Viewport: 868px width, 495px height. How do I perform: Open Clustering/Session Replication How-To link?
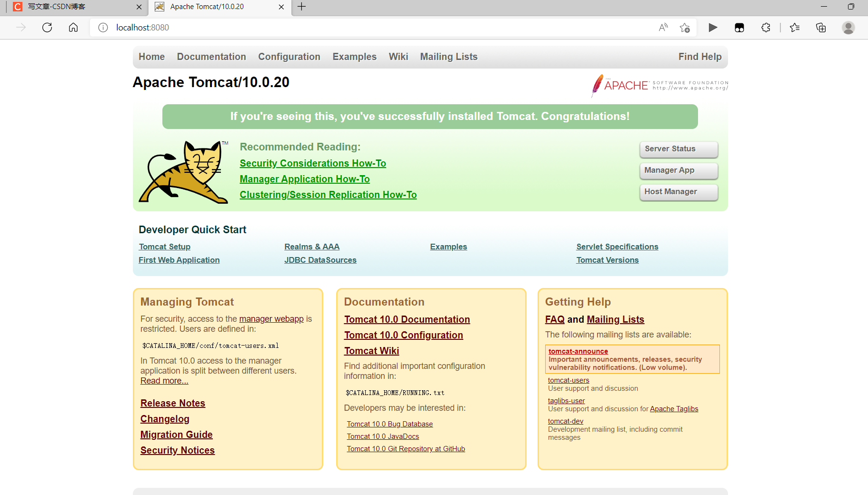(328, 195)
